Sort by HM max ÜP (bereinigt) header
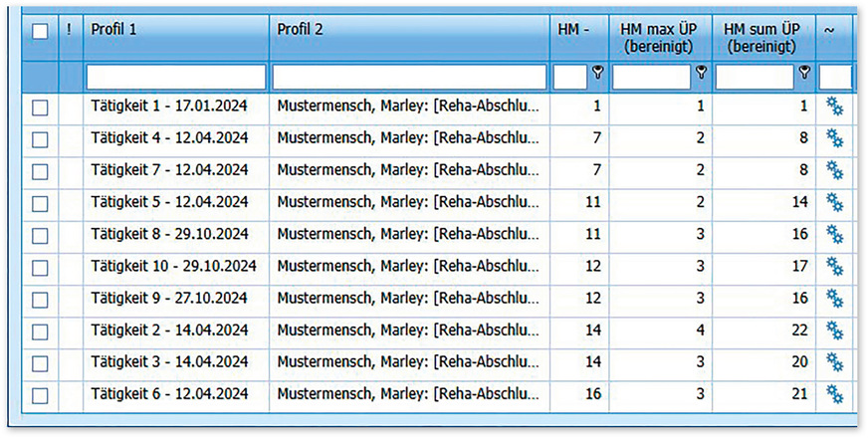Screen dimensions: 868x438 (660, 38)
